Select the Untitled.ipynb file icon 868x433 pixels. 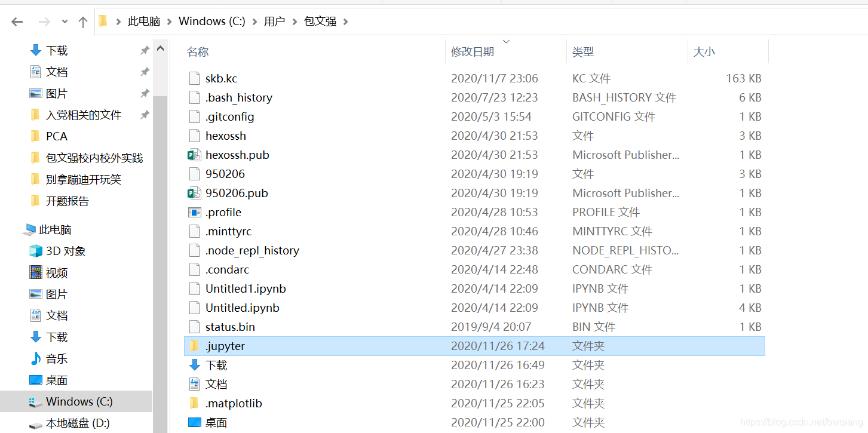pyautogui.click(x=194, y=308)
